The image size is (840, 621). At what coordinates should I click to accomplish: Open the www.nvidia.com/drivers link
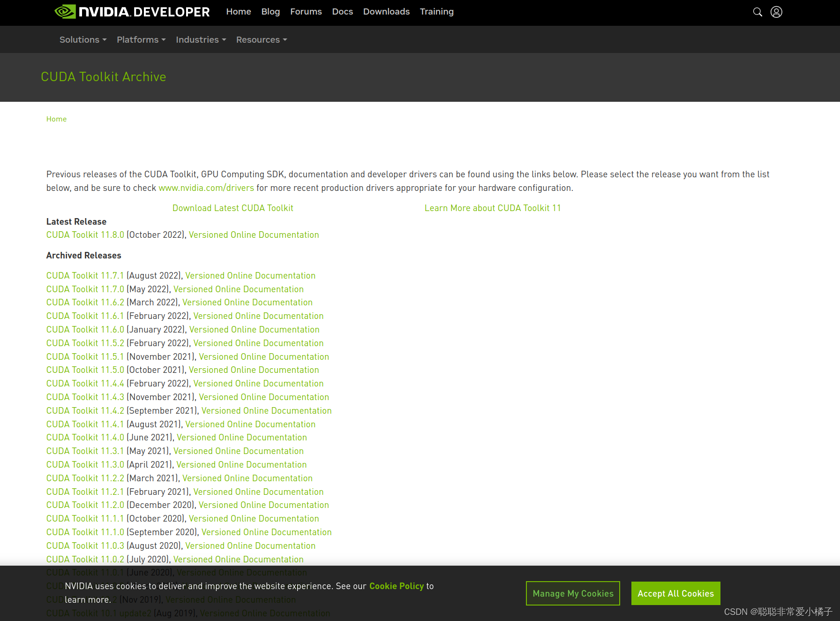point(206,188)
